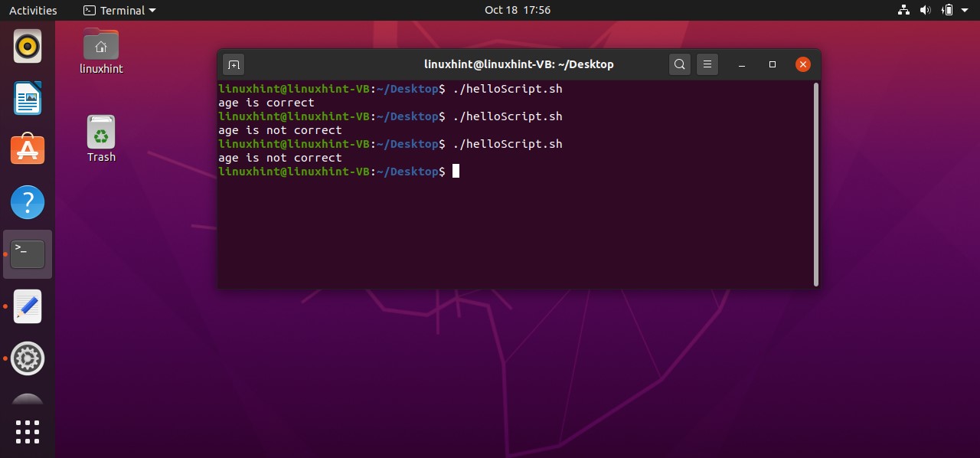Open Ubuntu Software from the dock
Image resolution: width=980 pixels, height=458 pixels.
(28, 150)
